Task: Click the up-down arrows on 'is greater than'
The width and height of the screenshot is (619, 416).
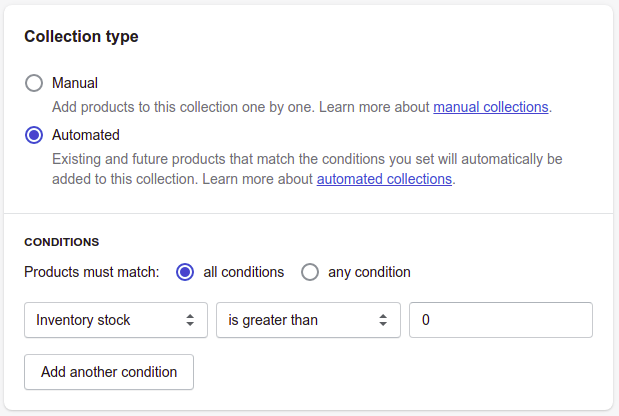Action: 383,320
